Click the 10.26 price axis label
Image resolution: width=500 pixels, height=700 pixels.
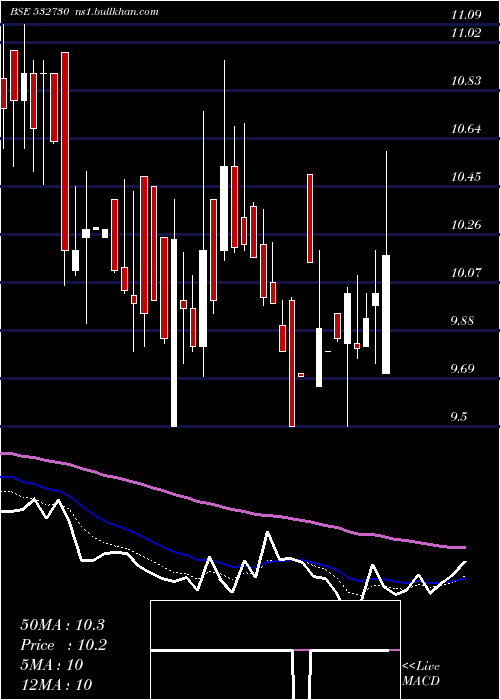pos(466,225)
